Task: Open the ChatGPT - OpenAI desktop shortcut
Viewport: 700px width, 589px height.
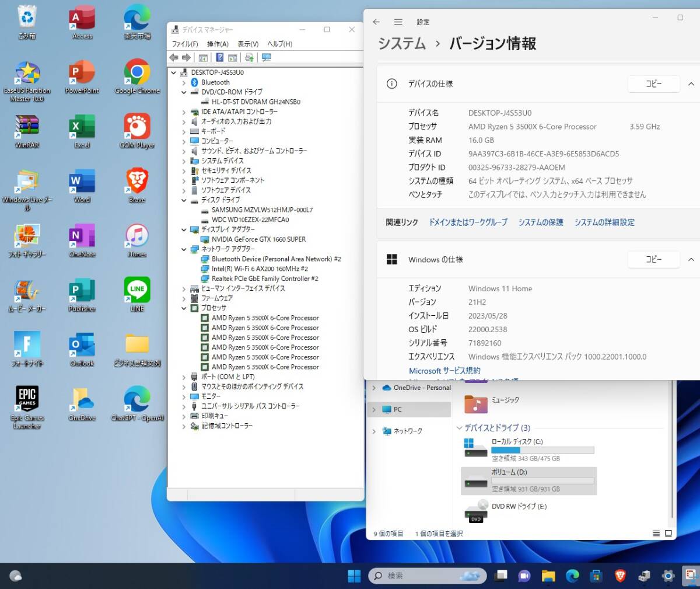Action: (137, 404)
